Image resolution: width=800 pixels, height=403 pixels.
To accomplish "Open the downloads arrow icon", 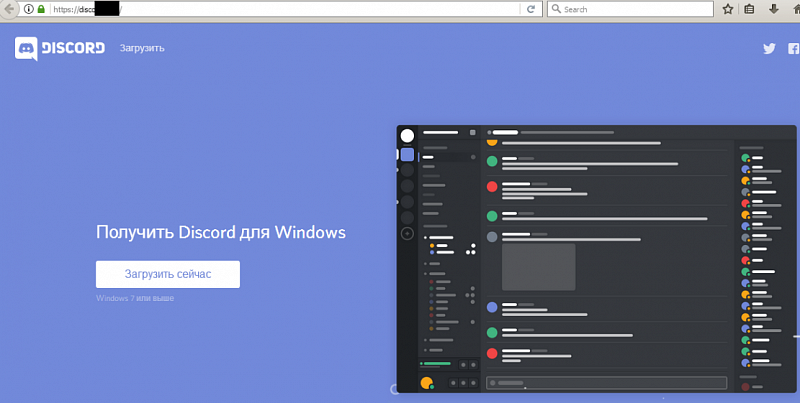I will [x=774, y=9].
